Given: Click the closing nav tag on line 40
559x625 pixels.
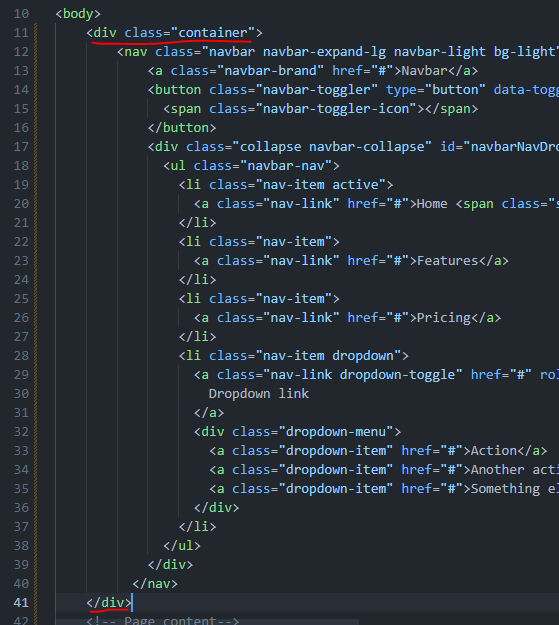Looking at the screenshot, I should coord(155,584).
